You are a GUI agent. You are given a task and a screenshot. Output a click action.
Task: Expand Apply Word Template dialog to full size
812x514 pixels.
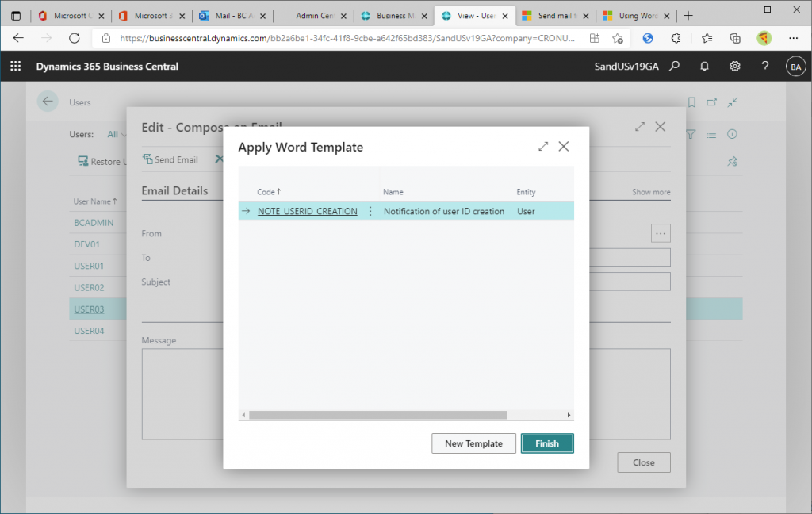pyautogui.click(x=543, y=147)
